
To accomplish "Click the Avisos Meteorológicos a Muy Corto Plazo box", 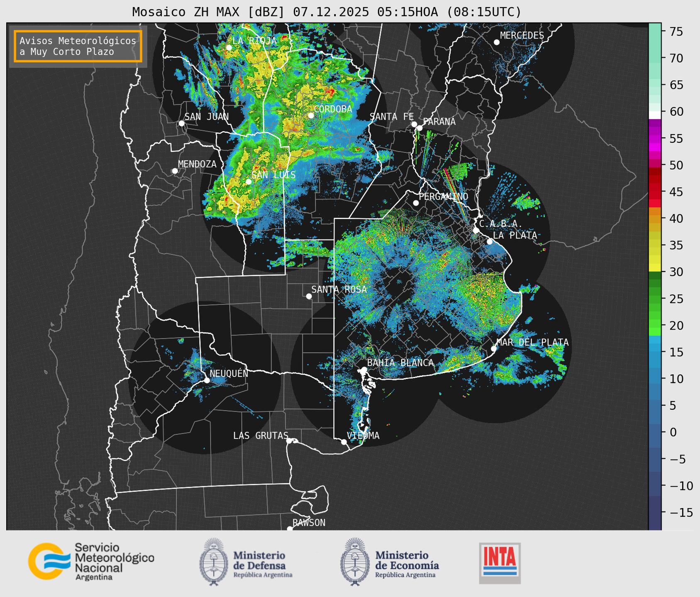I will [78, 46].
